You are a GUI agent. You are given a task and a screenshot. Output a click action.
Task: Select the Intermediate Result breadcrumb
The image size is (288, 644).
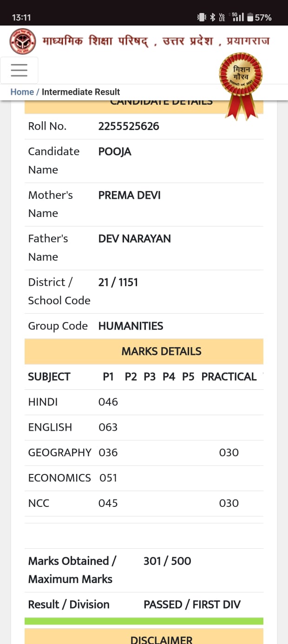[x=81, y=92]
